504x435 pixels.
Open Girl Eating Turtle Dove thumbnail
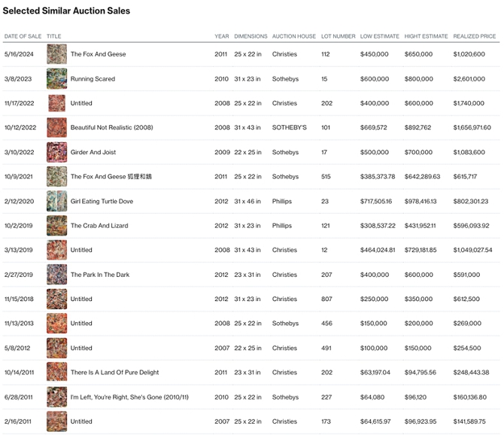click(56, 201)
